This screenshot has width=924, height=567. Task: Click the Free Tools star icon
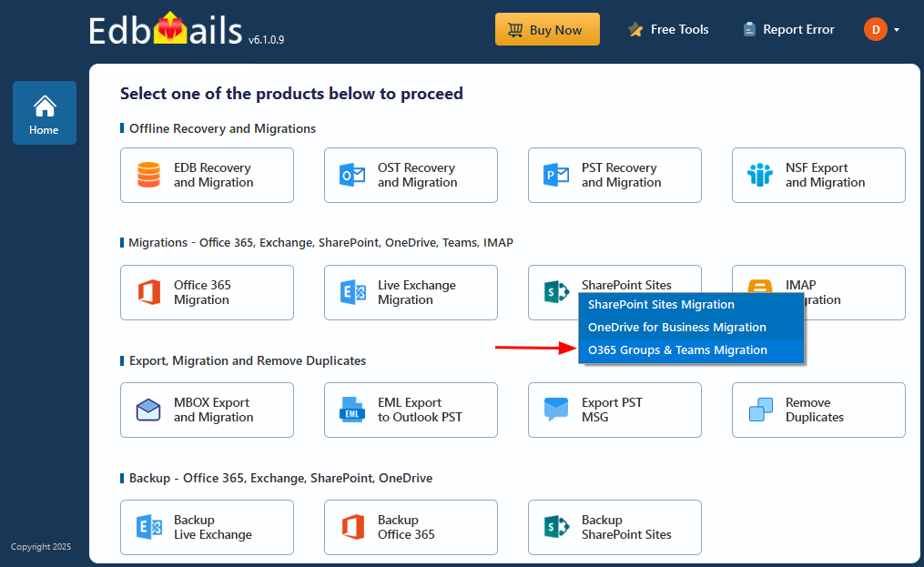635,29
